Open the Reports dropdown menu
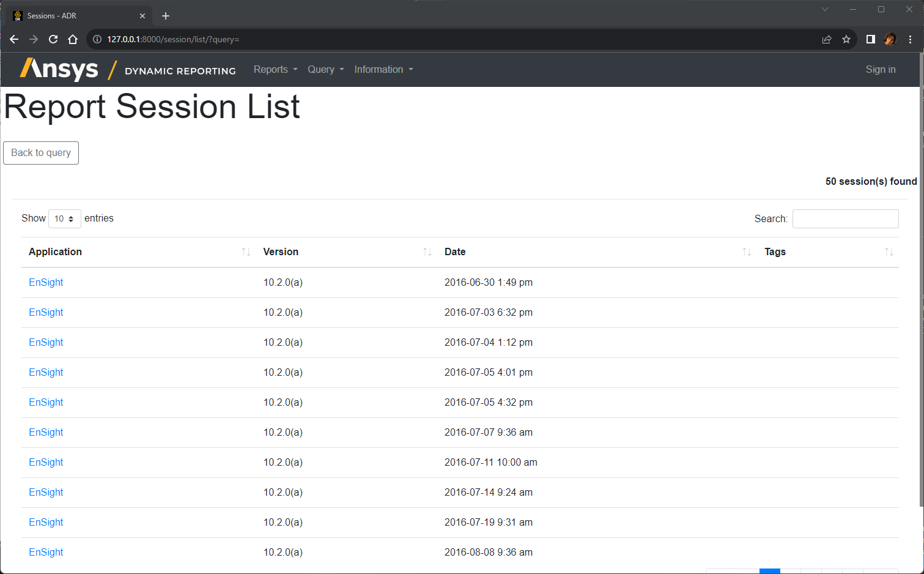This screenshot has width=924, height=574. click(276, 70)
